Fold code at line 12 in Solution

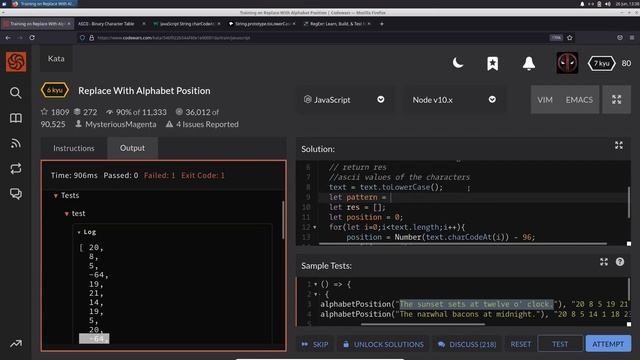(x=315, y=227)
